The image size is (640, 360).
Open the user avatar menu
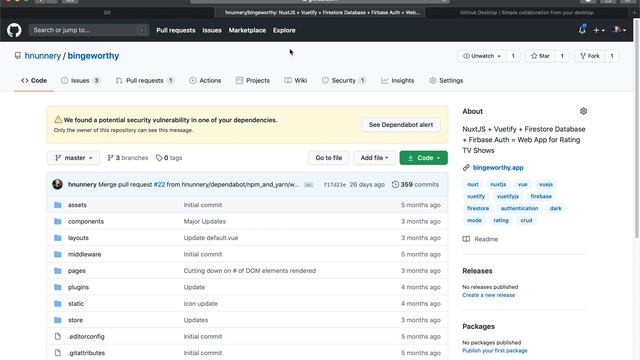click(x=619, y=30)
